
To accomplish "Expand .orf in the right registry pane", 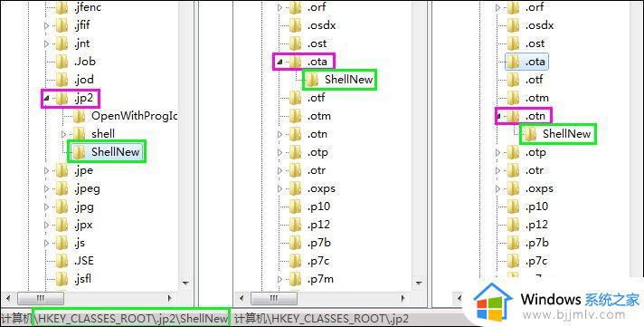I will [497, 7].
